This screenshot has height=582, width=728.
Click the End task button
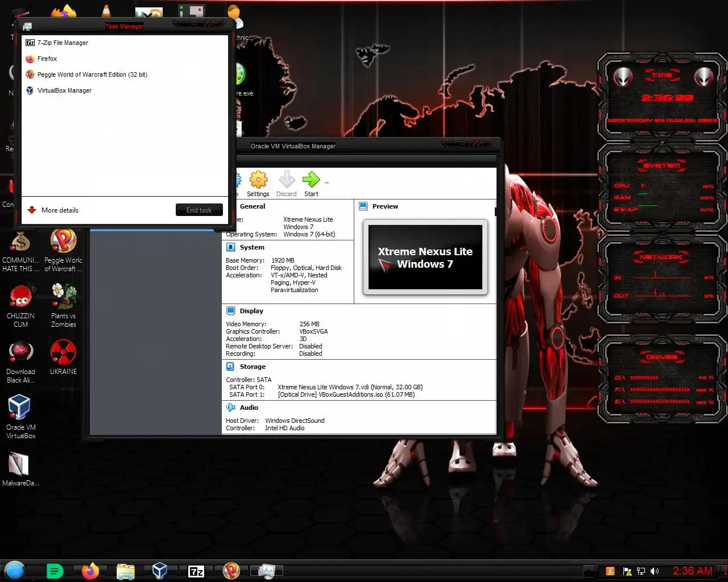[x=199, y=210]
